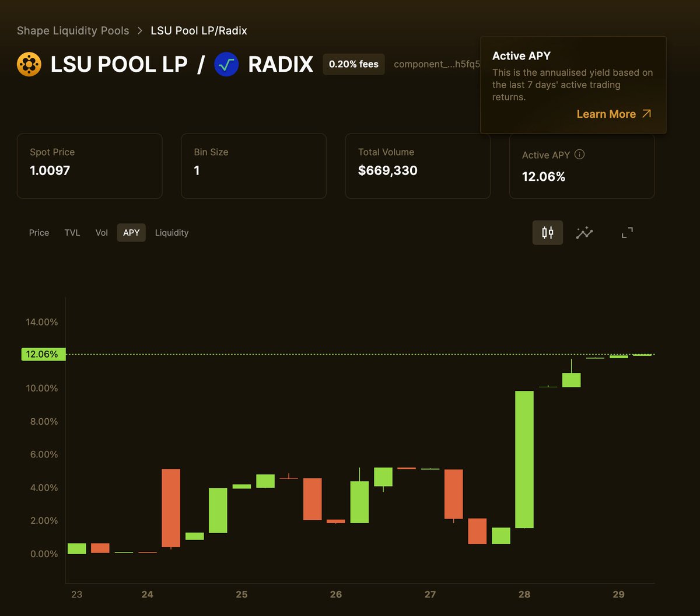Click the 6.00% y-axis label

(x=44, y=454)
